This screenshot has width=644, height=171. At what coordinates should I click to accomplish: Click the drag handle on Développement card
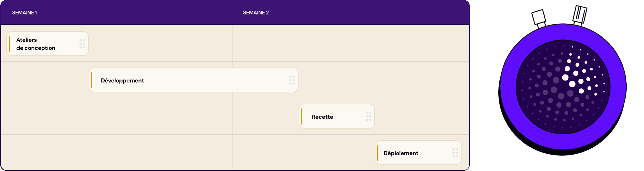(x=292, y=80)
